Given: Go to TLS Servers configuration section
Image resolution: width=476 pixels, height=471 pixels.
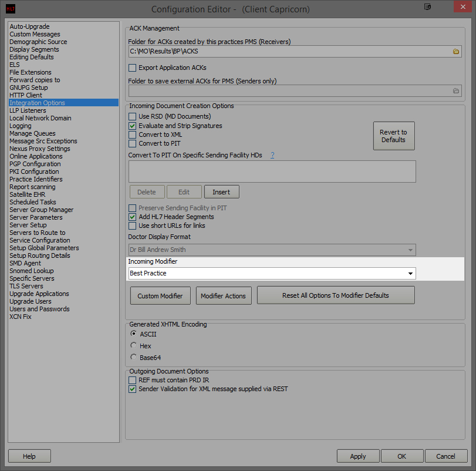Looking at the screenshot, I should (x=26, y=286).
